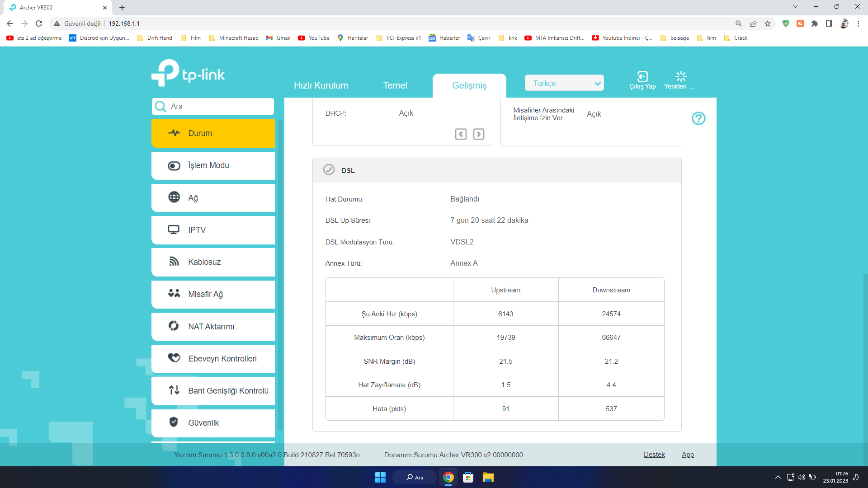Viewport: 868px width, 488px height.
Task: Open the Güvenlik security section
Action: (213, 423)
